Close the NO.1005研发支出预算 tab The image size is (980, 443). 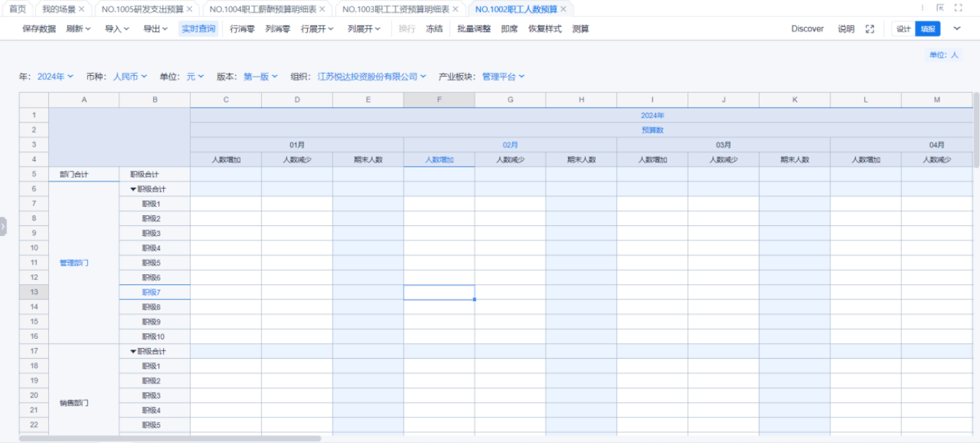189,9
